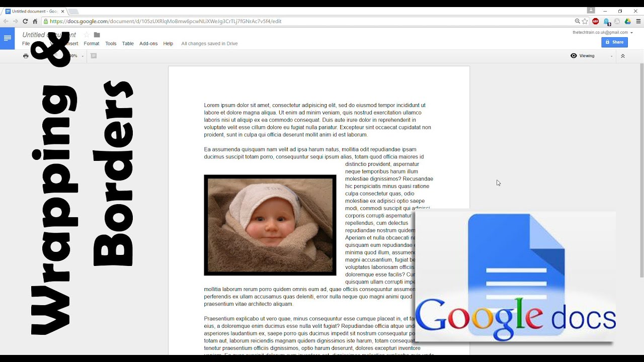Go back in the browser
Viewport: 644px width, 362px height.
[6, 21]
